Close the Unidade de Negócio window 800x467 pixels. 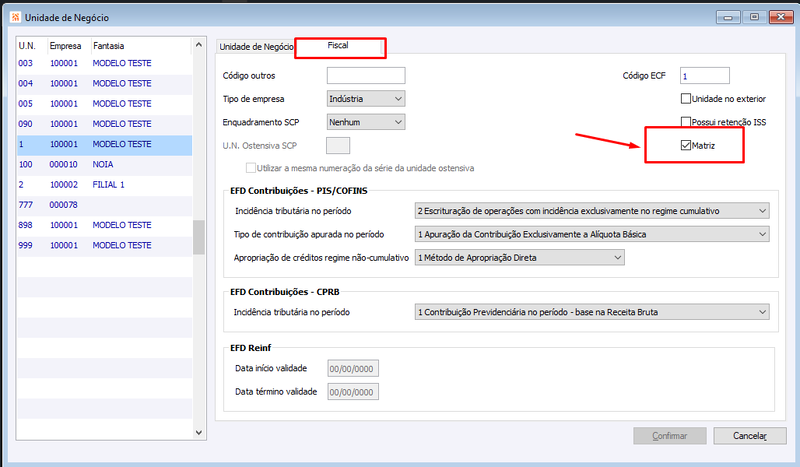781,17
